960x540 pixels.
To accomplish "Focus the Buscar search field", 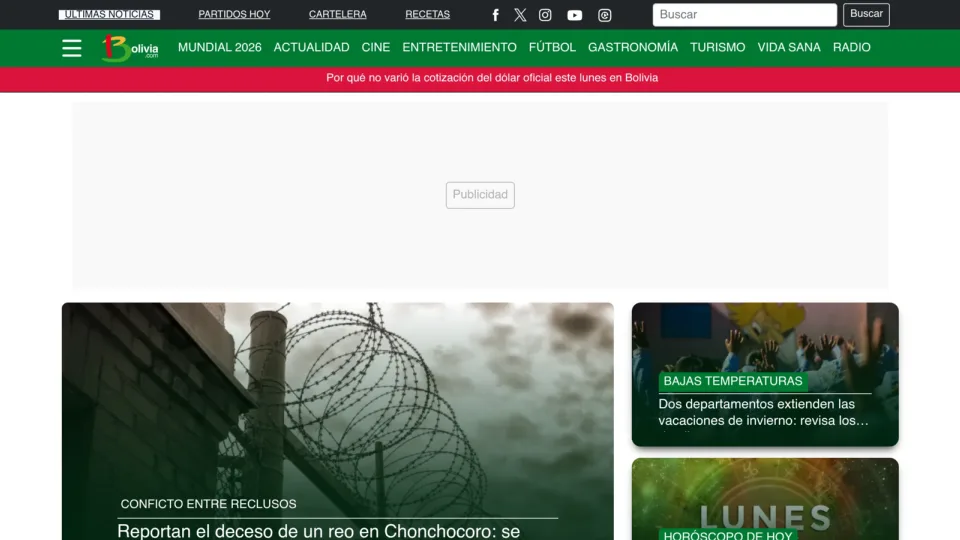I will pos(744,15).
